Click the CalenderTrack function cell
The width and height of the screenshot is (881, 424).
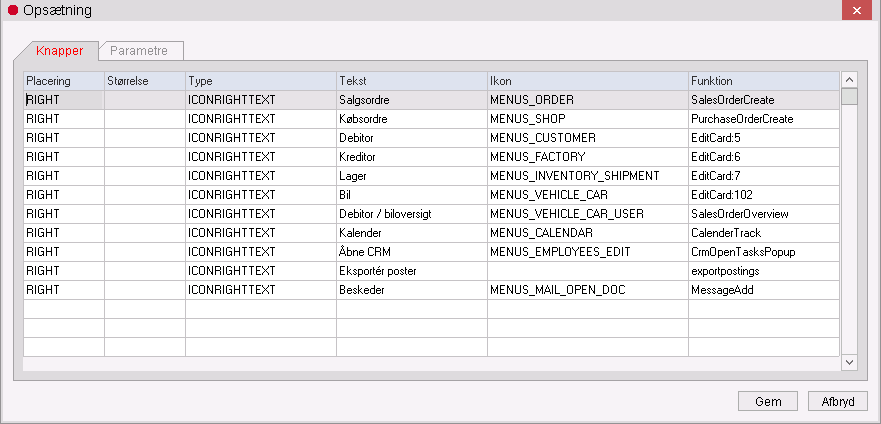coord(762,233)
